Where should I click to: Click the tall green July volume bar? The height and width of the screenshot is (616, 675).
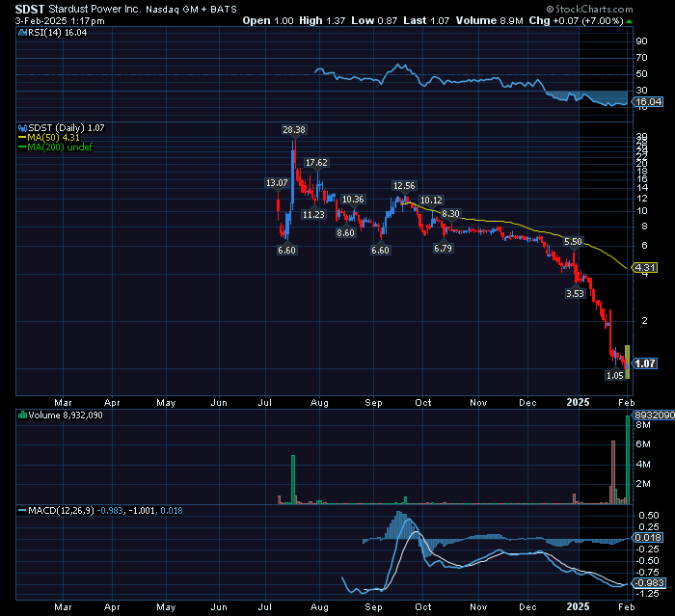[x=293, y=479]
